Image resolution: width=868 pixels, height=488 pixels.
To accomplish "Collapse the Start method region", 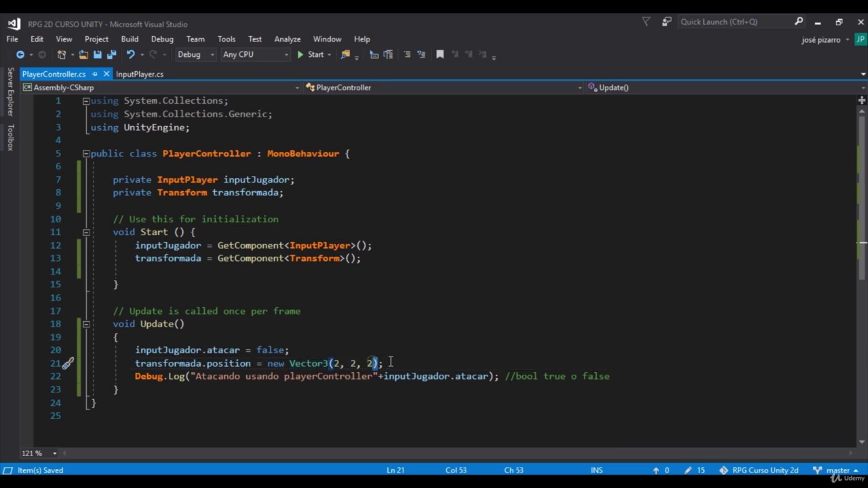I will (x=86, y=232).
